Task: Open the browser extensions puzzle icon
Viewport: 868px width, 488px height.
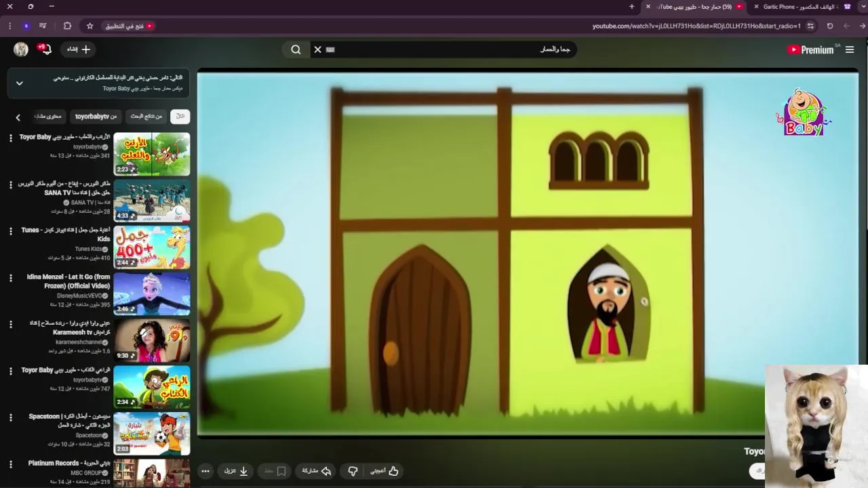Action: pos(67,26)
